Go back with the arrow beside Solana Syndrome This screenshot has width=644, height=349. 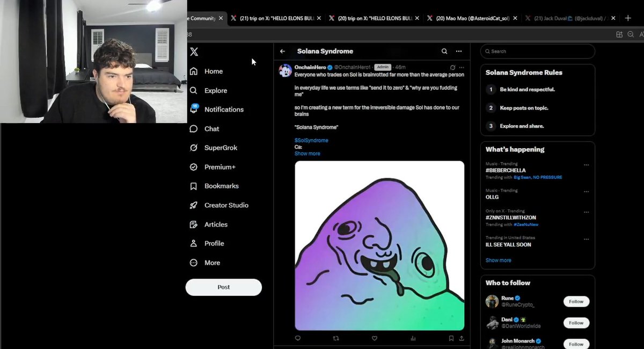[x=283, y=52]
